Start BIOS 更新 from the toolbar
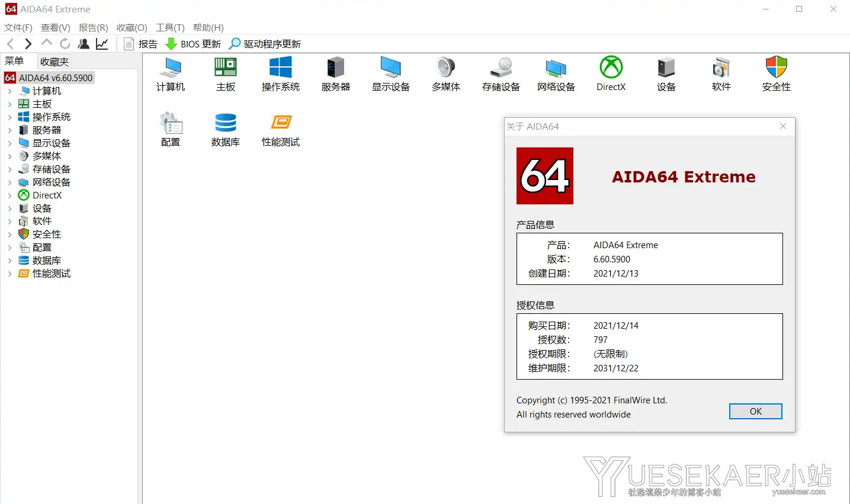The height and width of the screenshot is (504, 850). point(193,44)
